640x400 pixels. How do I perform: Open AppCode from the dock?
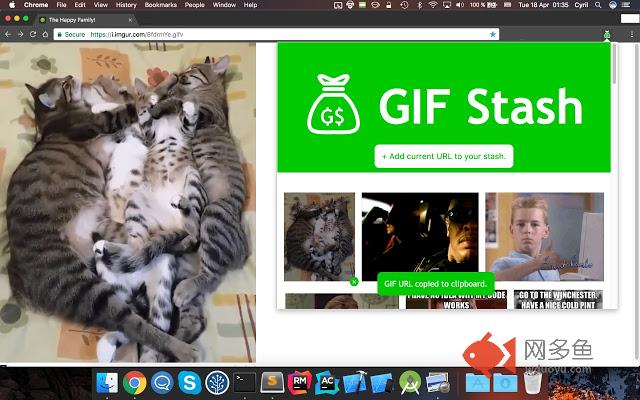point(327,383)
